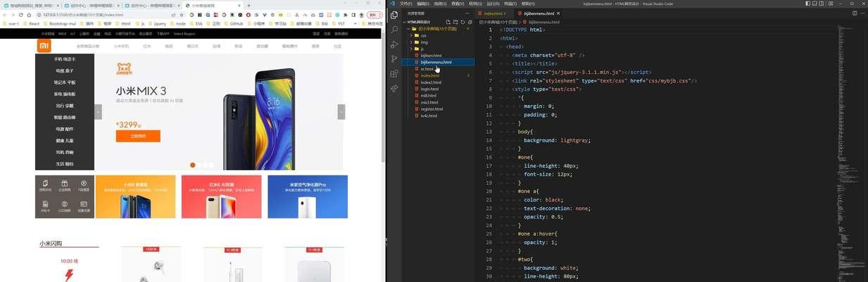Collapse the HTML网页设计 workspace root

pos(405,22)
